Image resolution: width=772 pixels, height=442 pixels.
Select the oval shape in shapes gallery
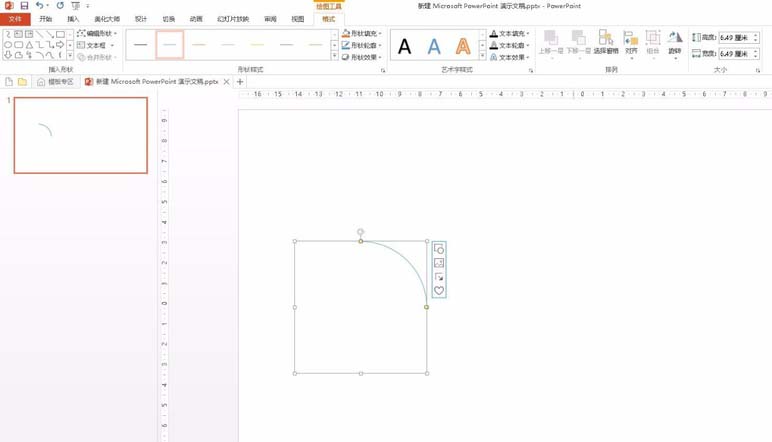(x=8, y=45)
